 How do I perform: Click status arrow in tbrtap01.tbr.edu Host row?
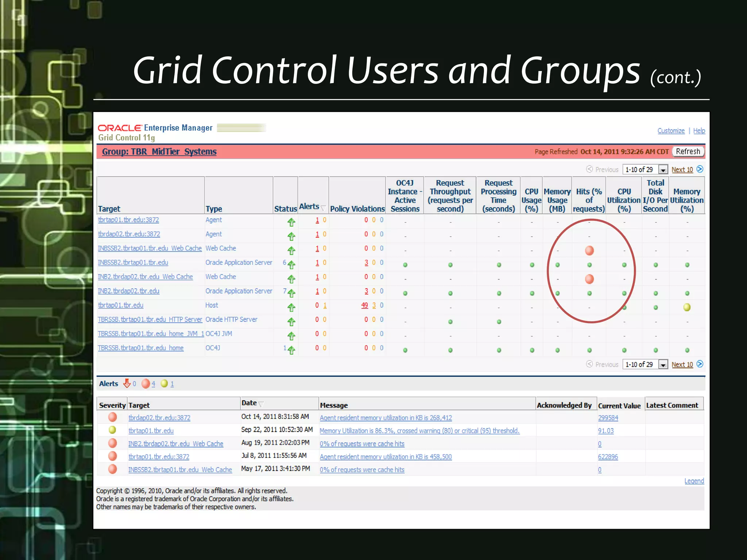coord(291,307)
